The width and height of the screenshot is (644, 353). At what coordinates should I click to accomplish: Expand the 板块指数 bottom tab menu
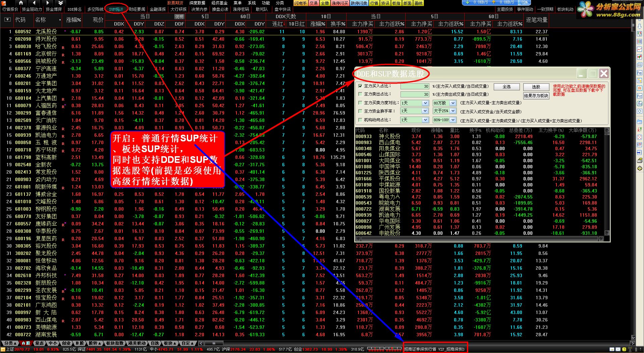pos(115,343)
